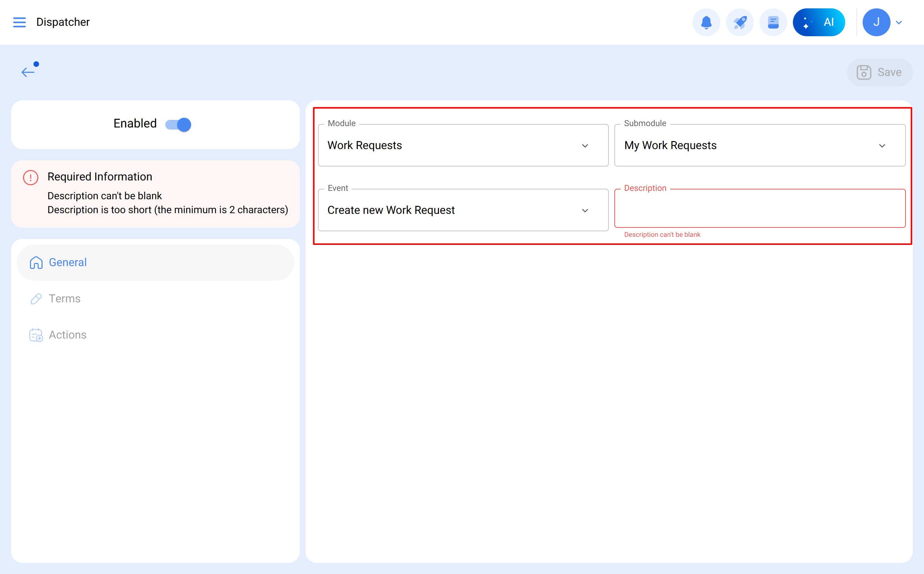The height and width of the screenshot is (574, 924).
Task: Toggle the Enabled switch off
Action: (x=178, y=125)
